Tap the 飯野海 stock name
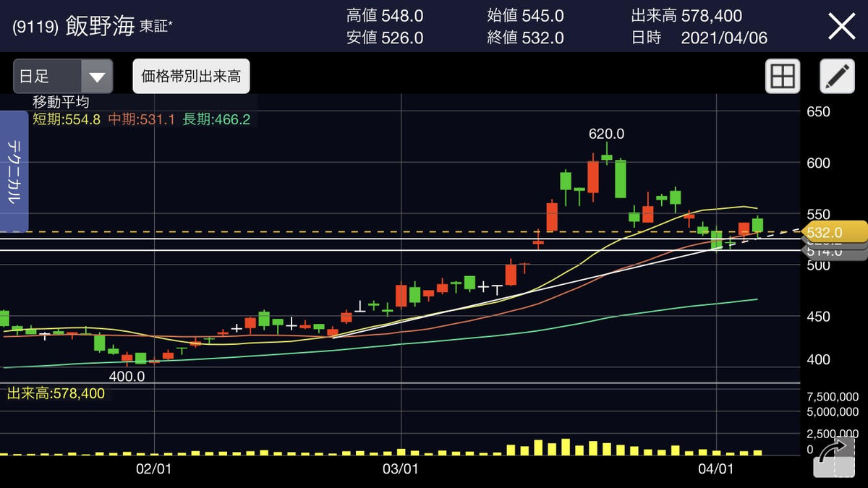The image size is (868, 488). tap(100, 27)
